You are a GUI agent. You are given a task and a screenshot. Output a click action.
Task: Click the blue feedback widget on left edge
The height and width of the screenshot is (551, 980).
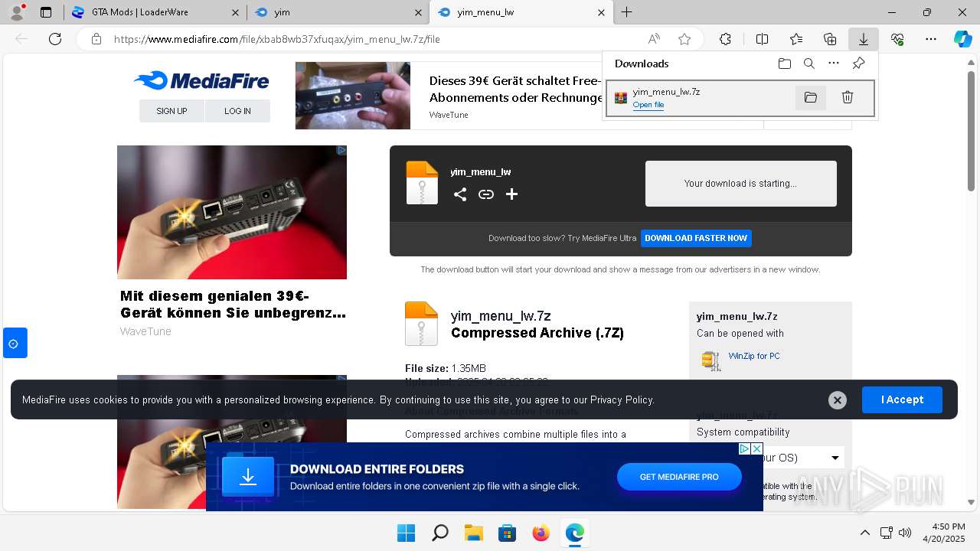coord(15,343)
